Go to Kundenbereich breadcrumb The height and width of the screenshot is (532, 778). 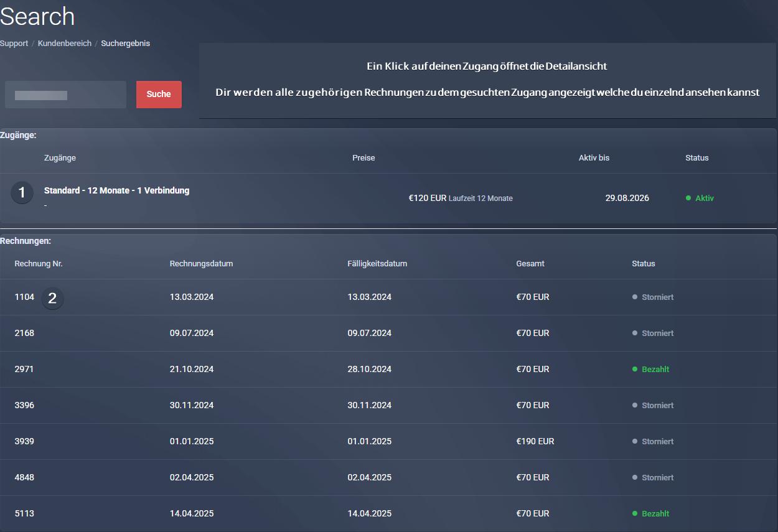click(64, 44)
